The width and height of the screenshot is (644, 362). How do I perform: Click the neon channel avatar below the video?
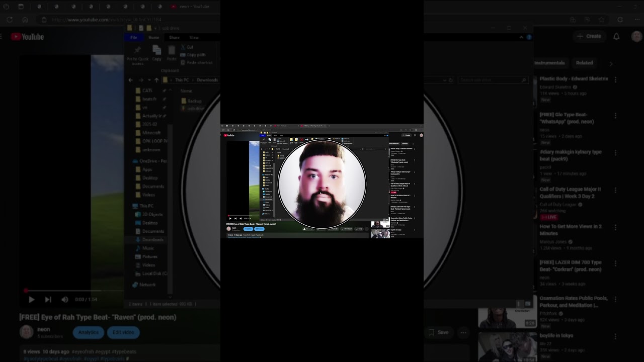pos(27,332)
